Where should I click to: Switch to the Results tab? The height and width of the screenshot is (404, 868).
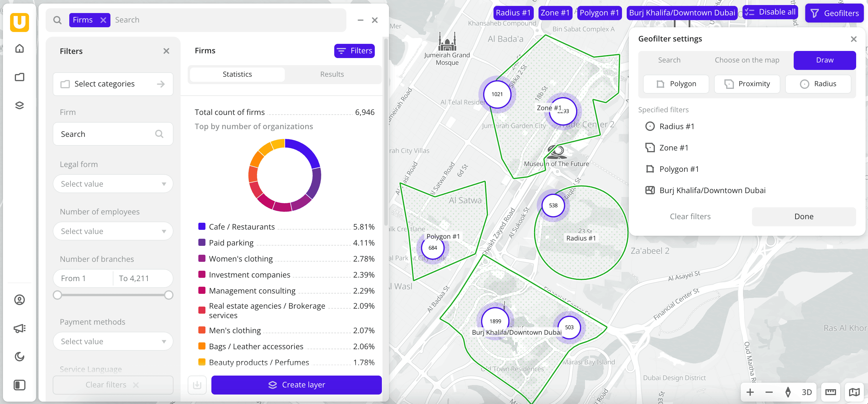point(332,74)
